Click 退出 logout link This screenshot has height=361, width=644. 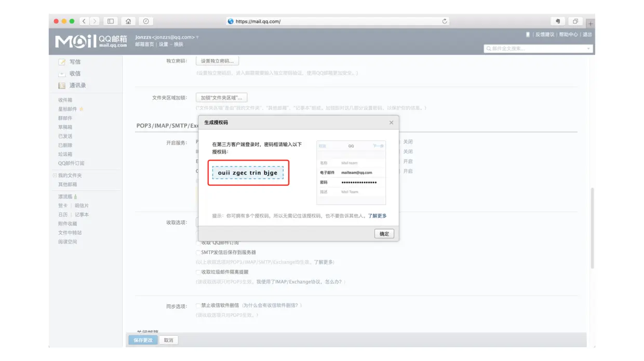point(587,35)
